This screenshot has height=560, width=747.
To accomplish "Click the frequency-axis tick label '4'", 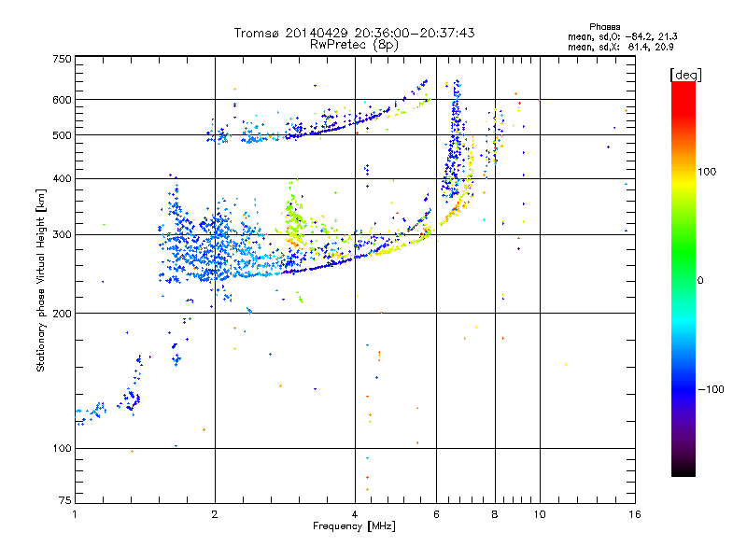I will click(355, 514).
